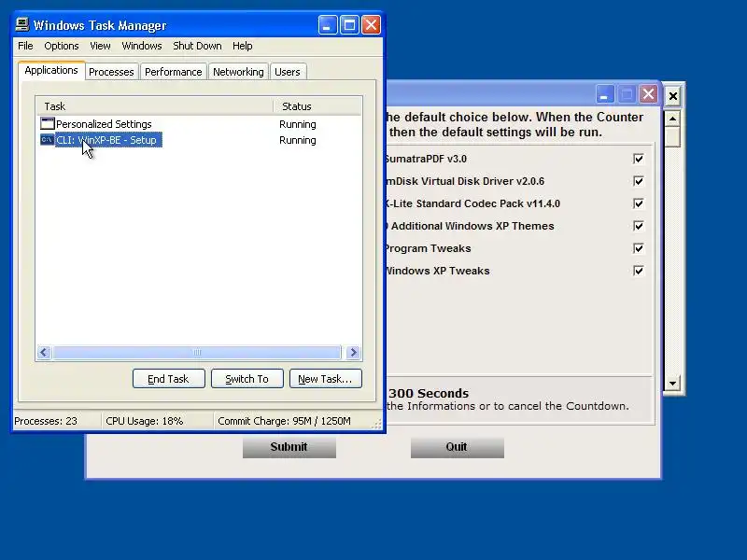747x560 pixels.
Task: Sort the list by Task column header
Action: click(x=154, y=106)
